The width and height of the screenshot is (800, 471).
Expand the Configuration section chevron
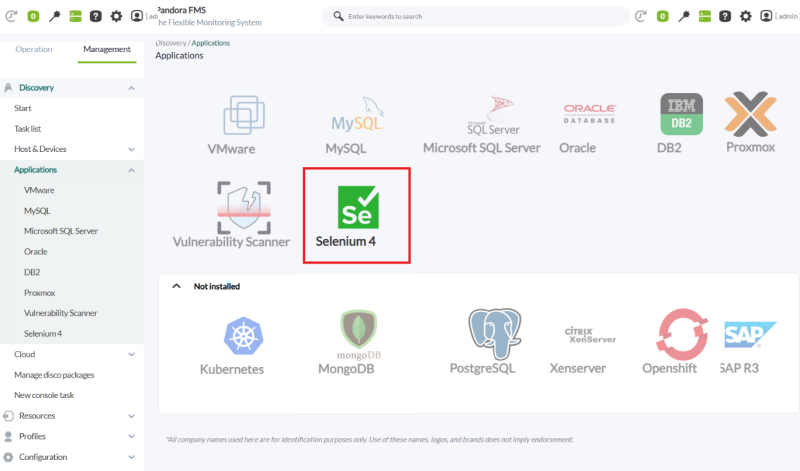click(131, 457)
